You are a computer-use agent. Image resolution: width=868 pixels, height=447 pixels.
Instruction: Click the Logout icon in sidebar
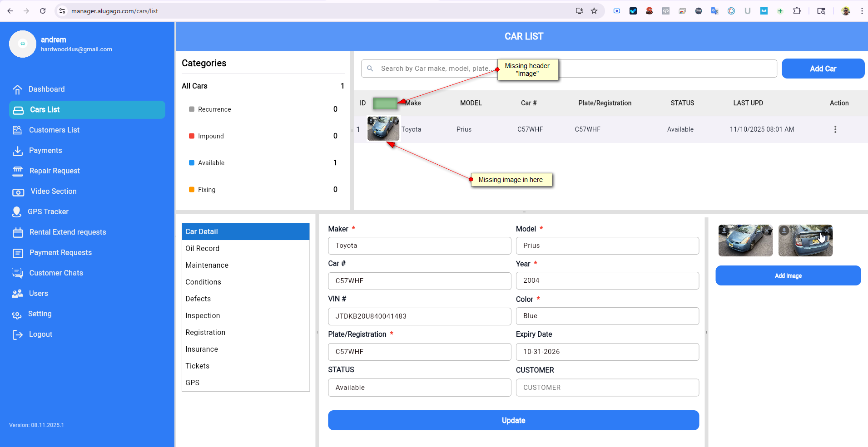[17, 334]
